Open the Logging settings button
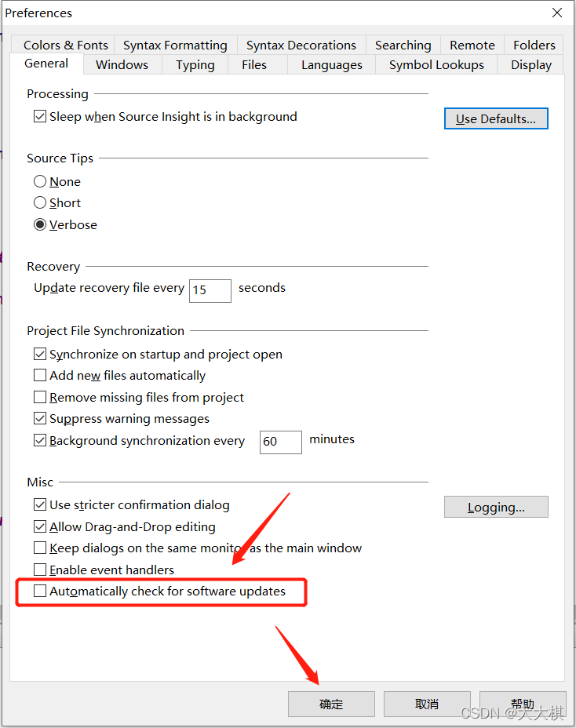Viewport: 576px width, 728px height. tap(496, 507)
